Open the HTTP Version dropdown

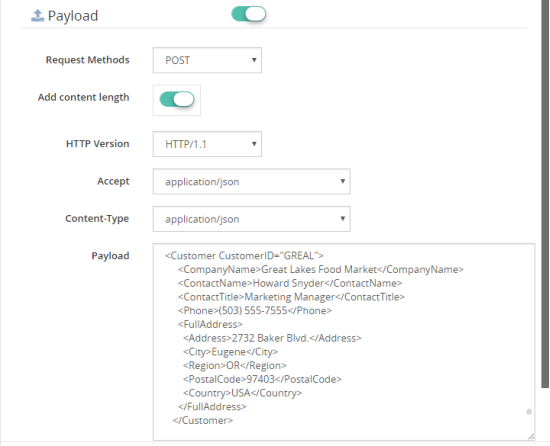point(207,144)
